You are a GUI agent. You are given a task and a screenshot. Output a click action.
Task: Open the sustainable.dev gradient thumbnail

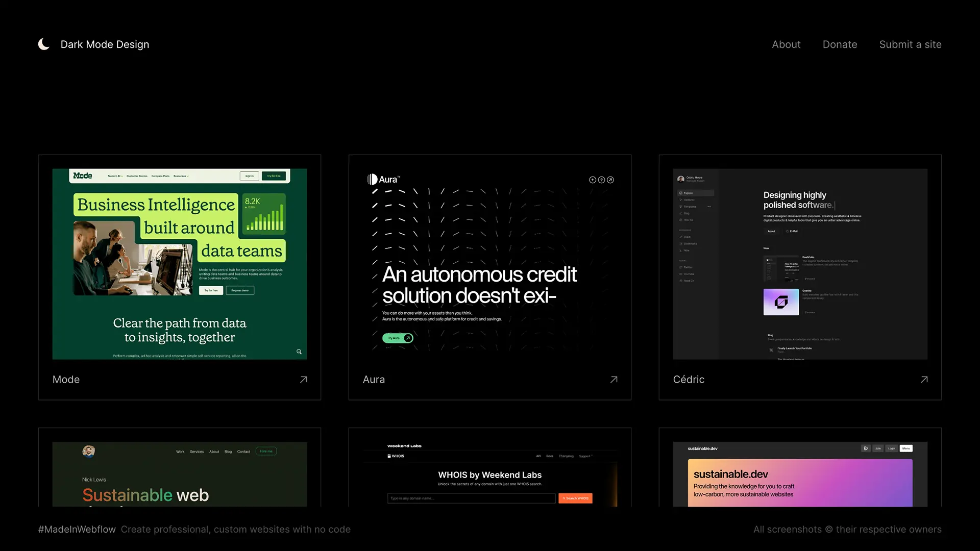(x=800, y=482)
